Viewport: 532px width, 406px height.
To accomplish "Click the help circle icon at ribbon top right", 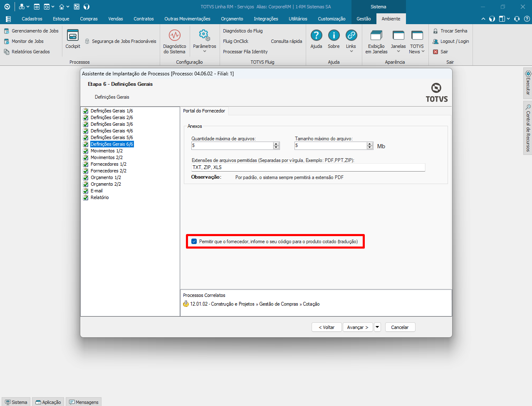I will [x=527, y=19].
